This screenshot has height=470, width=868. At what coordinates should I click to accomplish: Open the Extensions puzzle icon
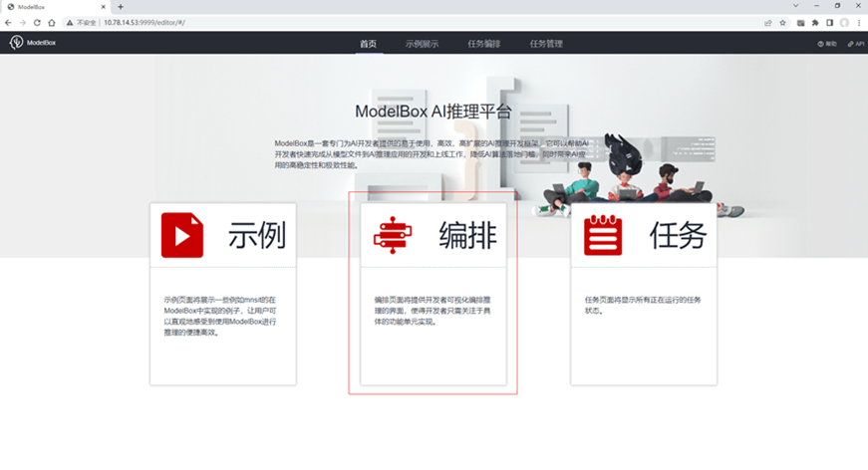pos(815,23)
